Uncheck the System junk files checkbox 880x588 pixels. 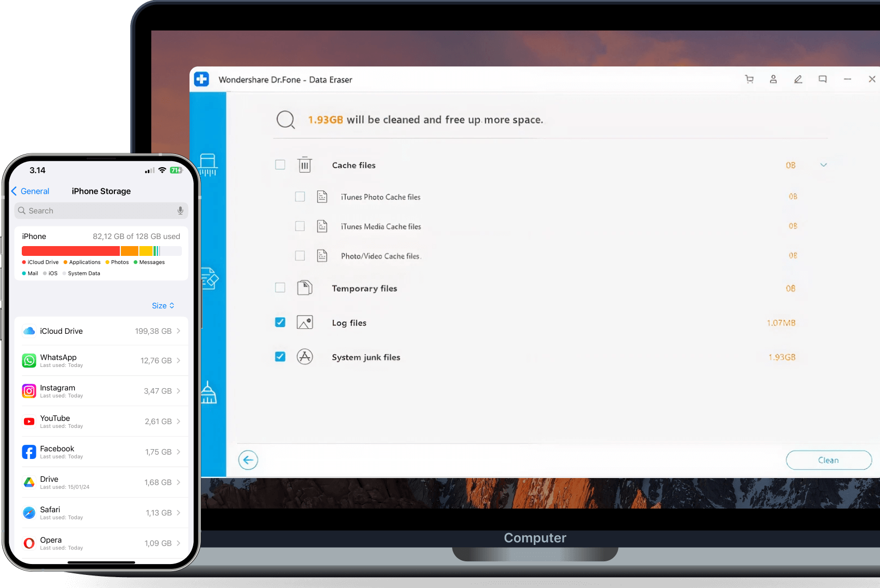[280, 357]
